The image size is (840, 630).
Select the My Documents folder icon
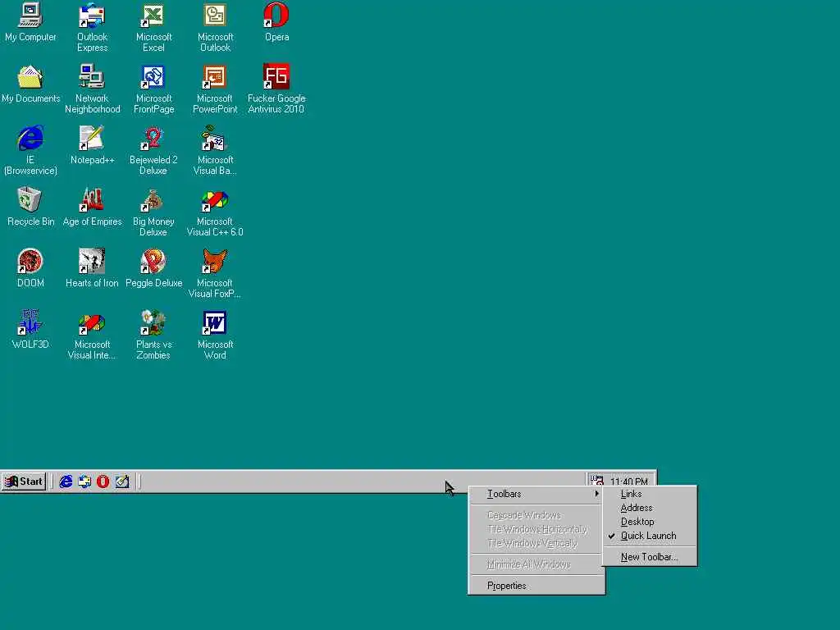click(x=30, y=84)
